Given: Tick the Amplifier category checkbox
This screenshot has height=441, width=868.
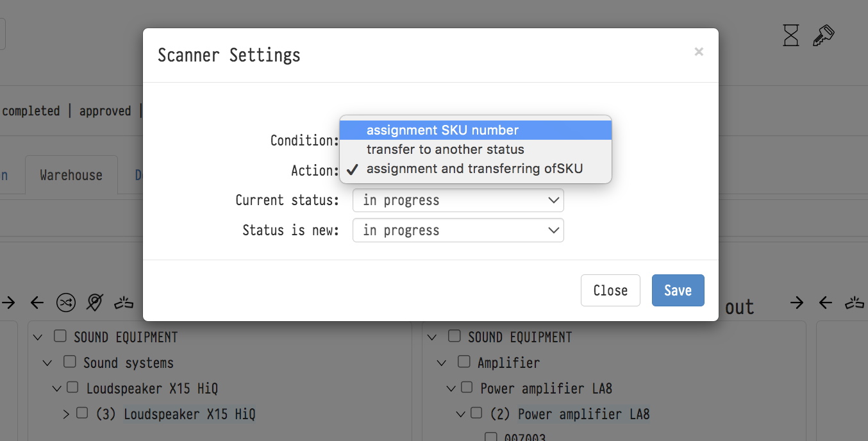Looking at the screenshot, I should pyautogui.click(x=464, y=362).
